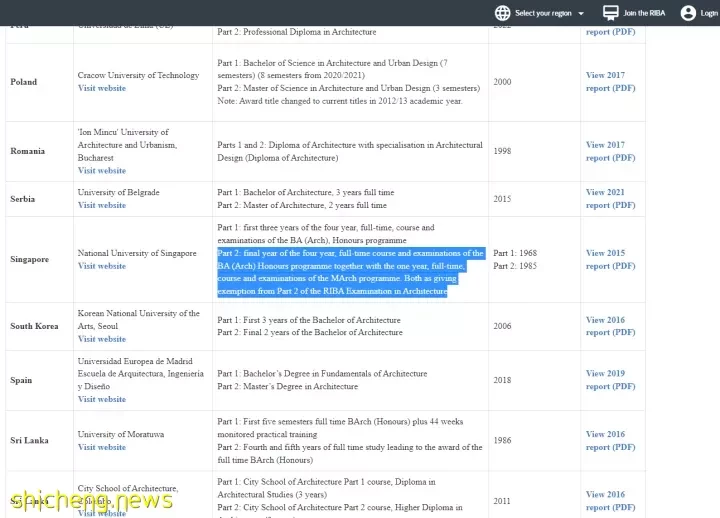Image resolution: width=720 pixels, height=518 pixels.
Task: Open Romania's View 2017 report PDF
Action: pyautogui.click(x=610, y=151)
